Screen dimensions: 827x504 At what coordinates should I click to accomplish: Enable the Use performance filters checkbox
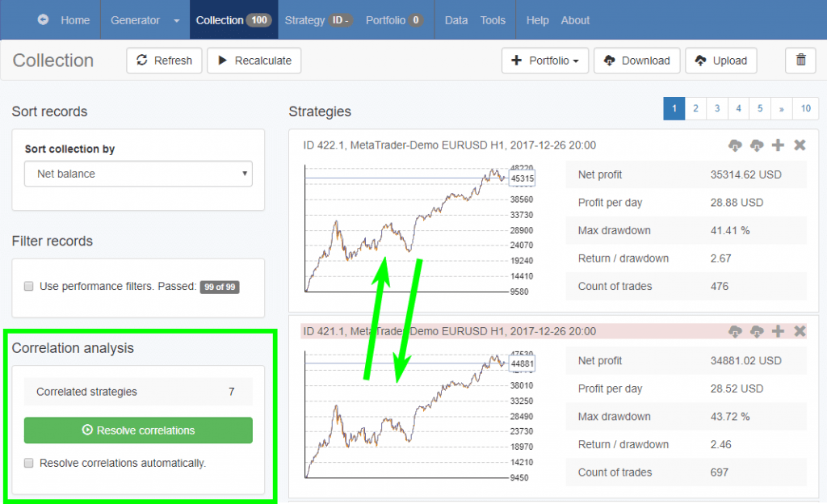[x=29, y=286]
